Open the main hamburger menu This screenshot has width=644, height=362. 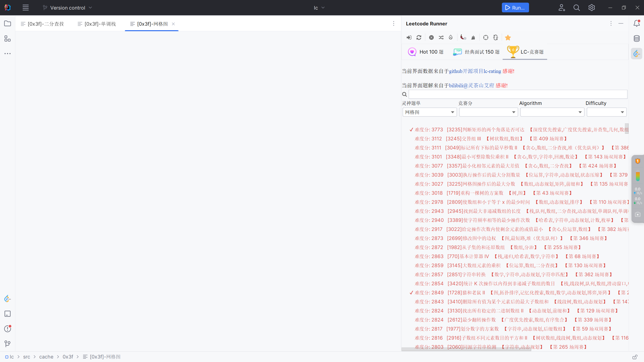[26, 8]
